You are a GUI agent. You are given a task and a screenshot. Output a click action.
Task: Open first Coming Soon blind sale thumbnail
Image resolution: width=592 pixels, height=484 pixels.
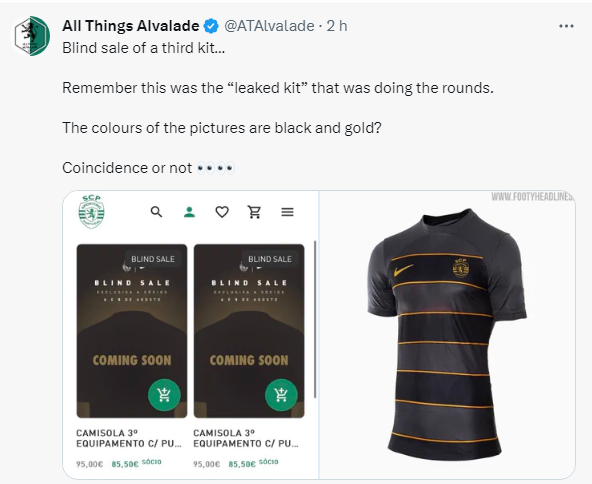[132, 331]
